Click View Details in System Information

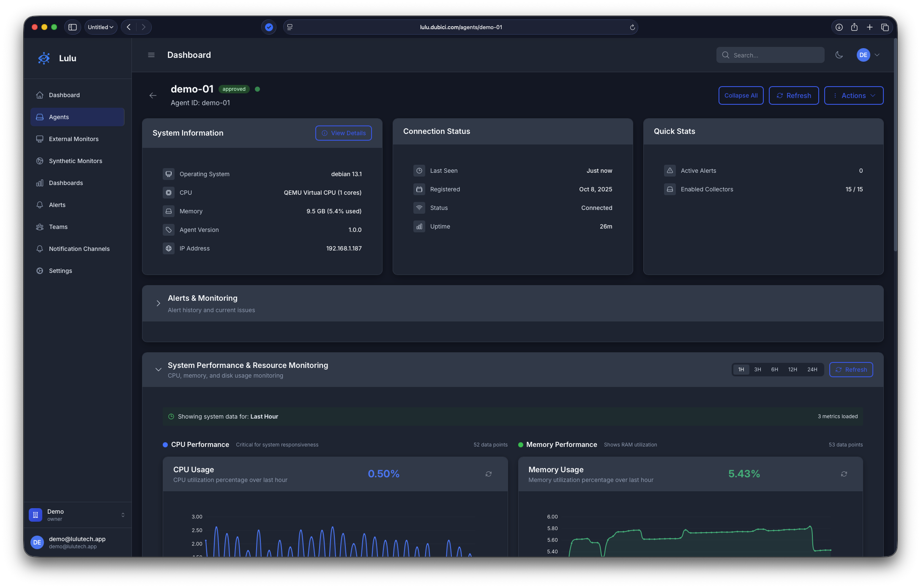point(343,133)
